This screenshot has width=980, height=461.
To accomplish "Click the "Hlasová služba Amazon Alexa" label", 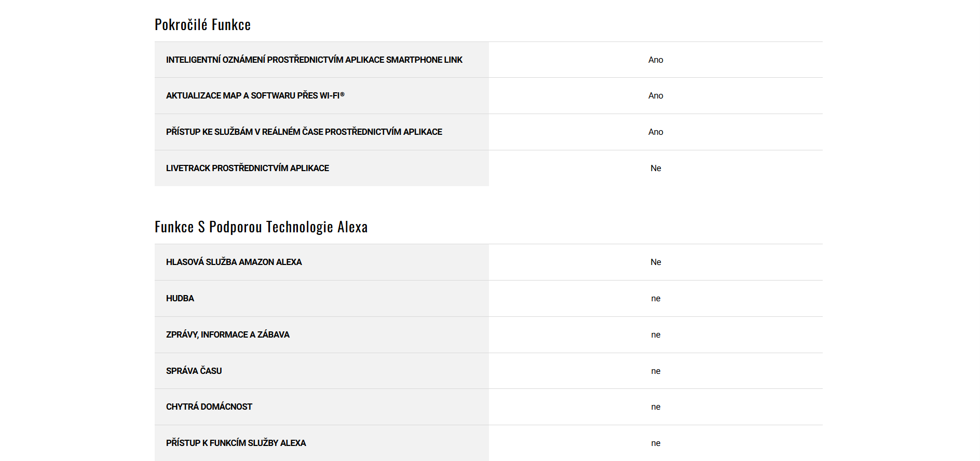I will [234, 262].
